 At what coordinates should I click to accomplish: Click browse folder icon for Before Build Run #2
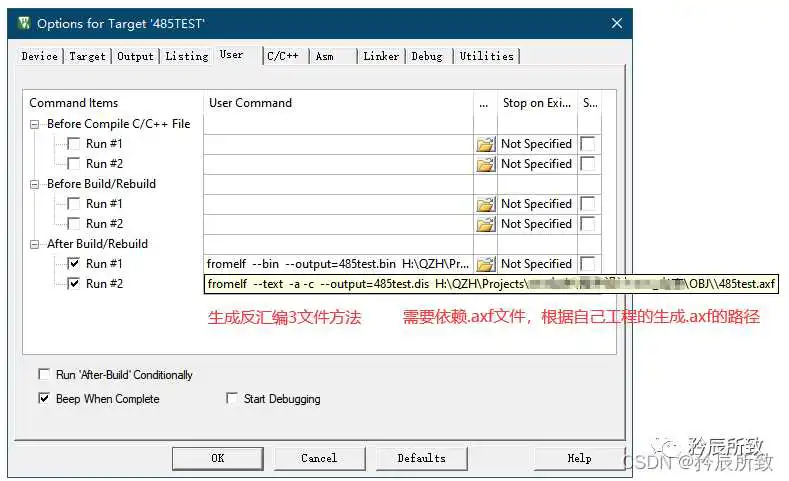[x=486, y=224]
